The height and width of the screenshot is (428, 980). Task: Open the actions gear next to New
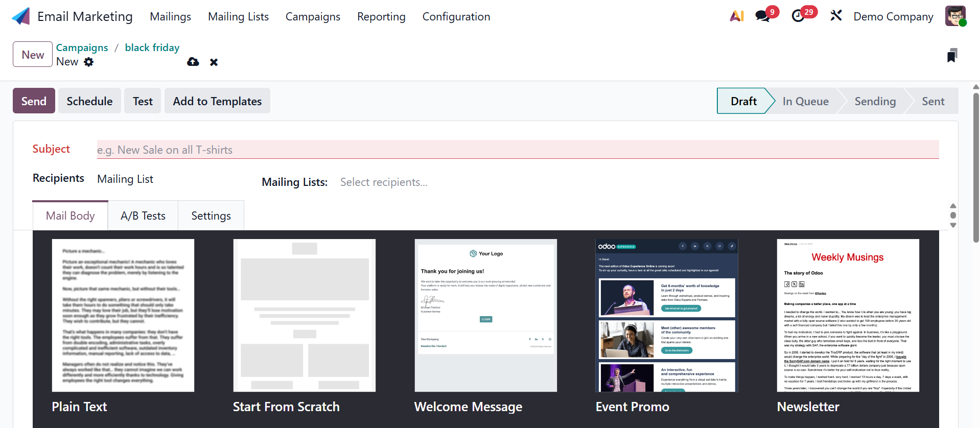[89, 62]
